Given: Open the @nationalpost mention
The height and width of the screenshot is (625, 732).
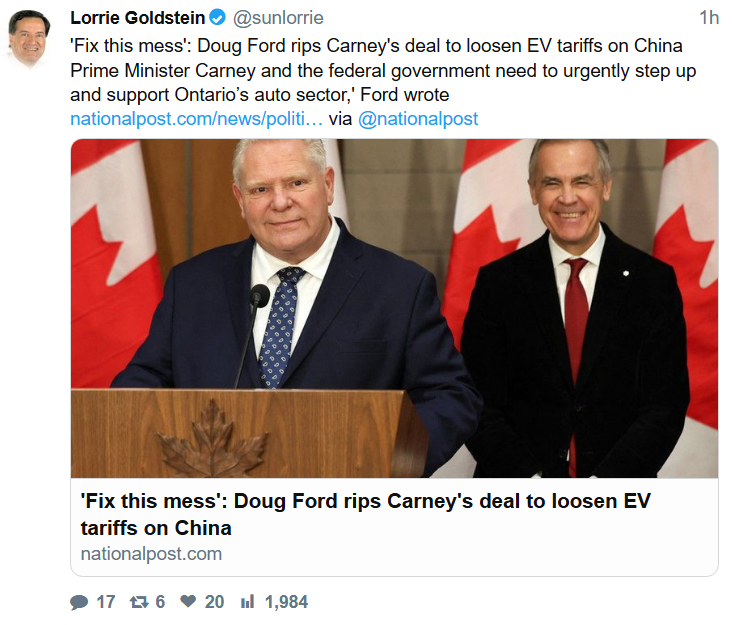Looking at the screenshot, I should [418, 118].
